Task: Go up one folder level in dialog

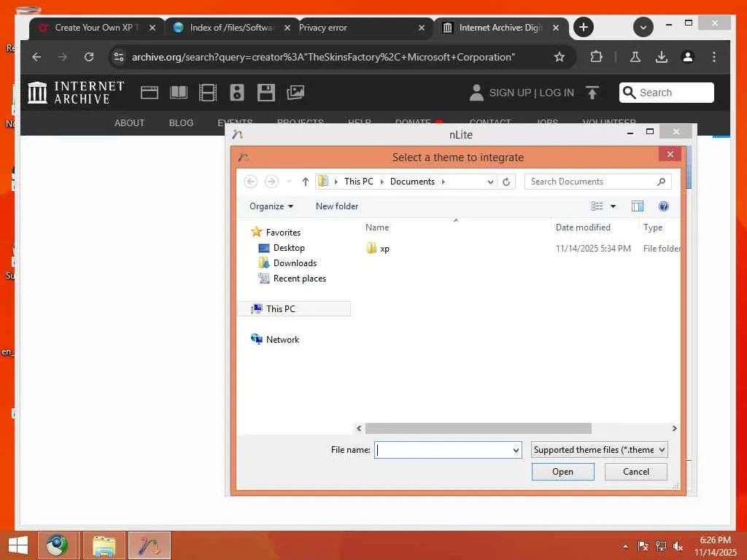Action: pos(306,182)
